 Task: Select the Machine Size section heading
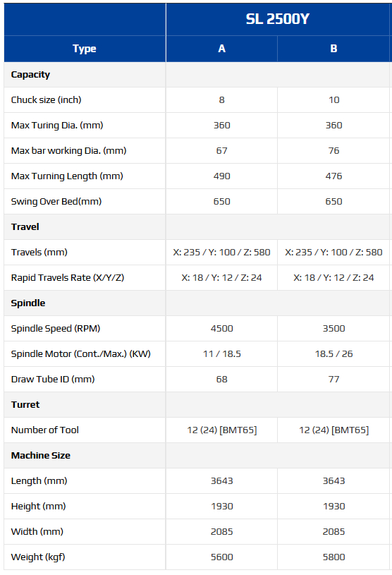(41, 456)
